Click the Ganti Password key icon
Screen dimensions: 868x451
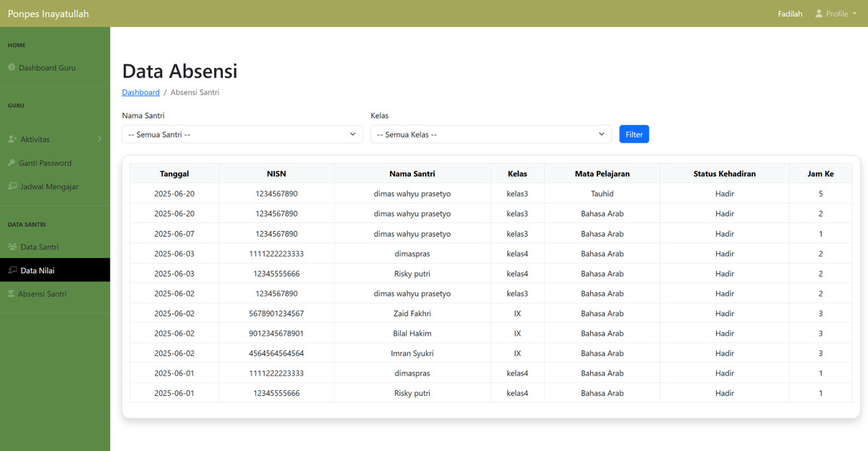pos(12,163)
